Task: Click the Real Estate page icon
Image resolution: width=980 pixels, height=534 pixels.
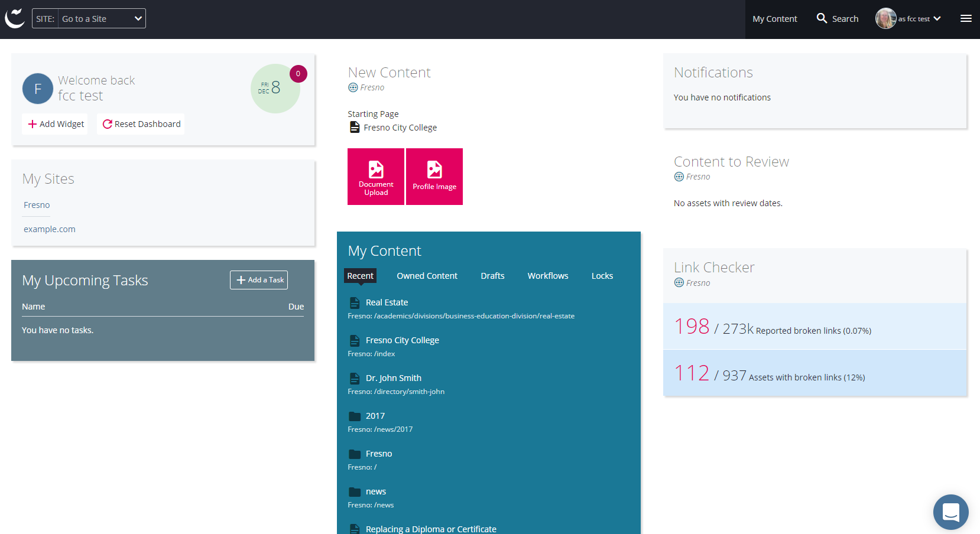Action: pos(355,303)
